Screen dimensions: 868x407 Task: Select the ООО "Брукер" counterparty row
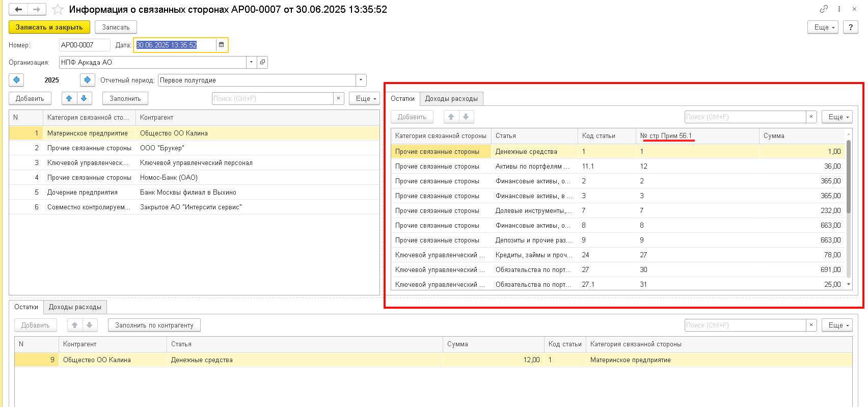pyautogui.click(x=162, y=148)
